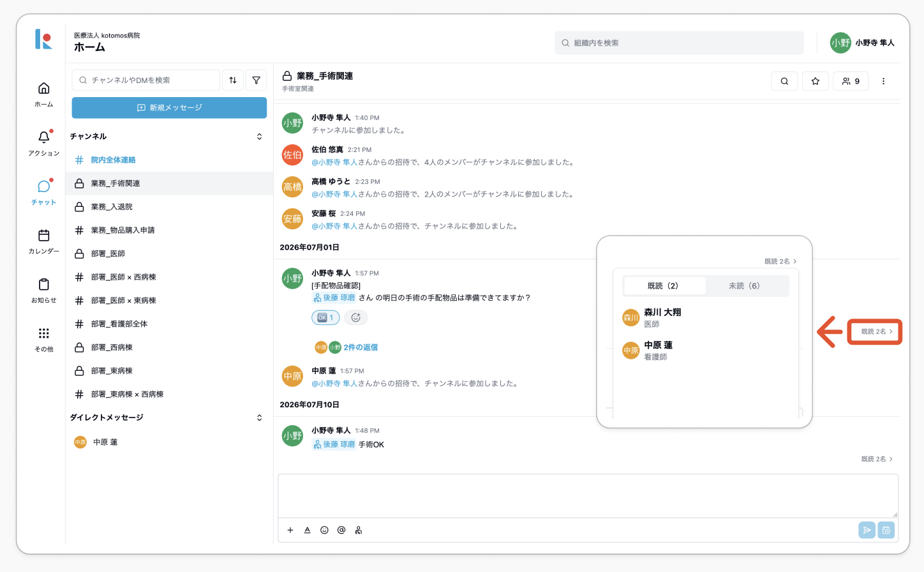Add a reaction via the smiley button
Viewport: 924px width, 572px height.
point(356,317)
